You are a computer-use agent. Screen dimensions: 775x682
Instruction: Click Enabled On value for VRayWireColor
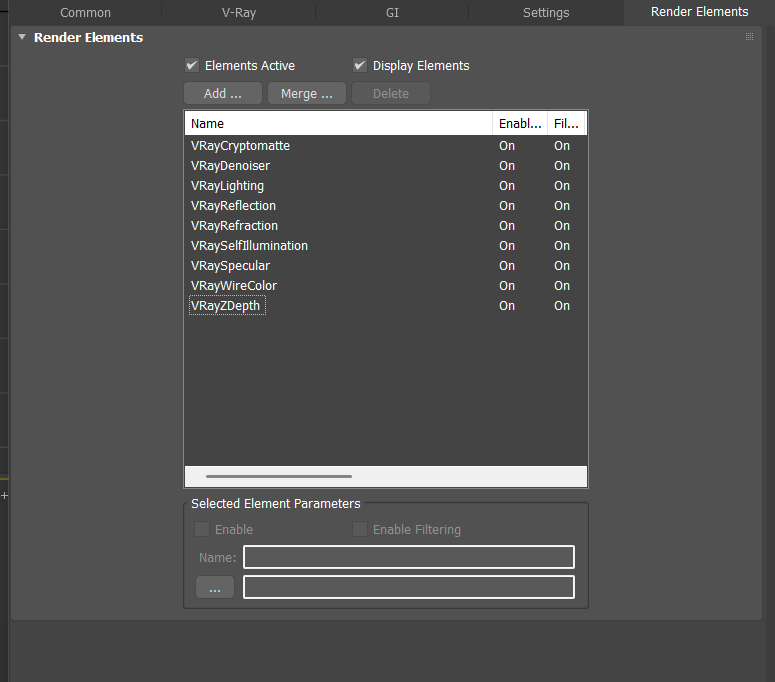pyautogui.click(x=507, y=286)
